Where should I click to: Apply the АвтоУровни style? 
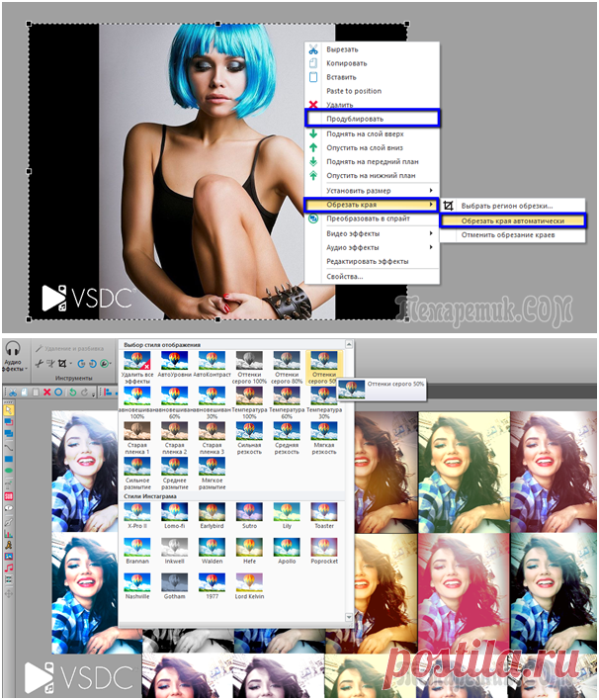coord(175,364)
